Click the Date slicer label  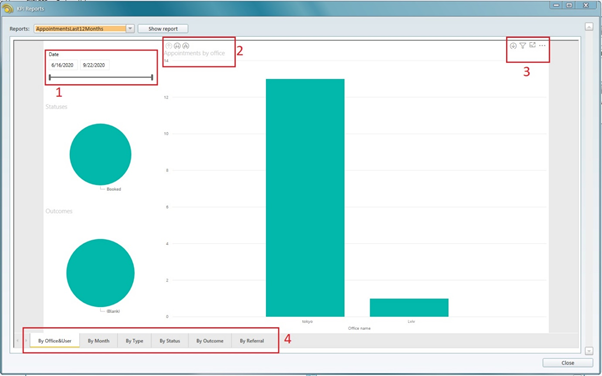coord(54,55)
